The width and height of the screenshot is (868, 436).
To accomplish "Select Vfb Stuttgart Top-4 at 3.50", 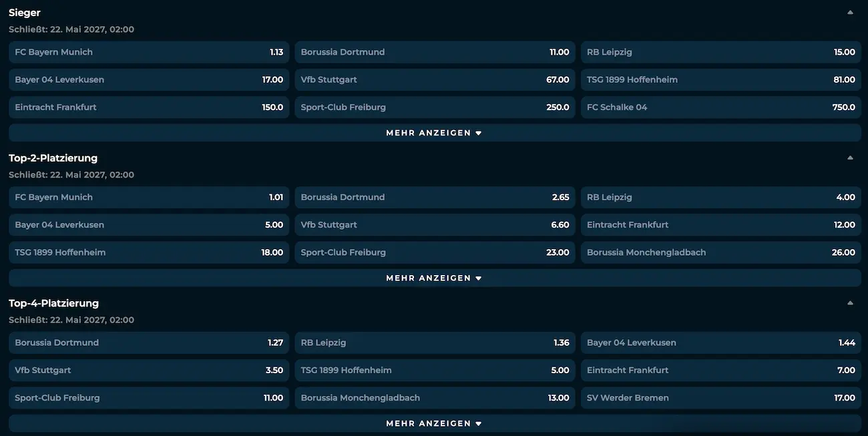I will pos(149,370).
